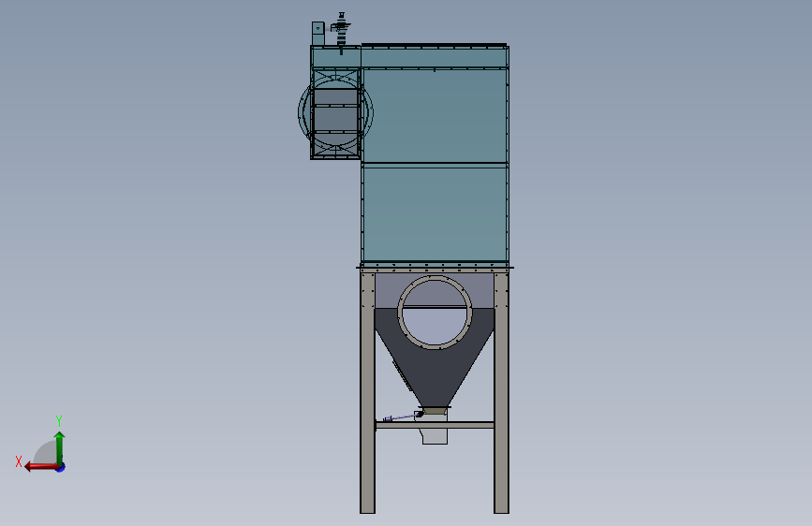The width and height of the screenshot is (812, 526).
Task: Select the small bracket box atop the side duct
Action: coord(318,34)
